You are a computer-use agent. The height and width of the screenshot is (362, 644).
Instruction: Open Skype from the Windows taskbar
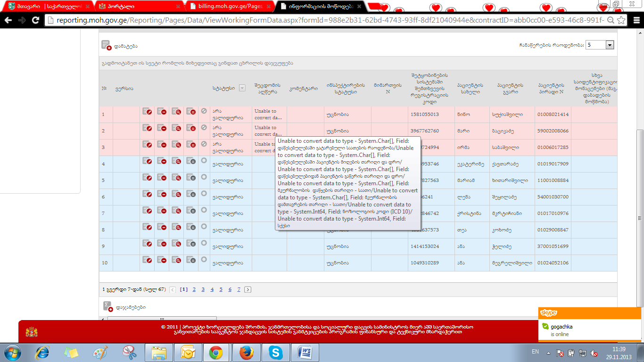[x=275, y=352]
